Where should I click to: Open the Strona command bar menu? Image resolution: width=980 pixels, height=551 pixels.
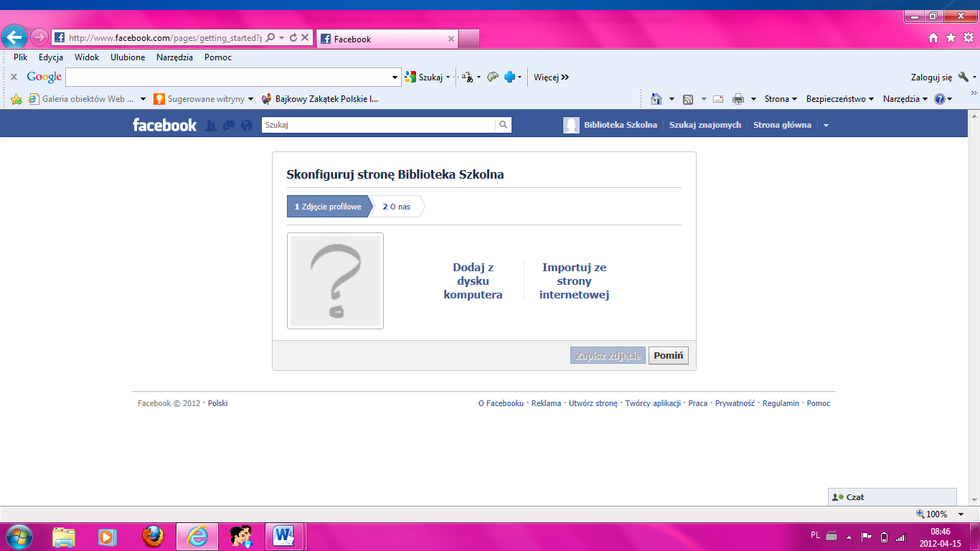pyautogui.click(x=781, y=99)
